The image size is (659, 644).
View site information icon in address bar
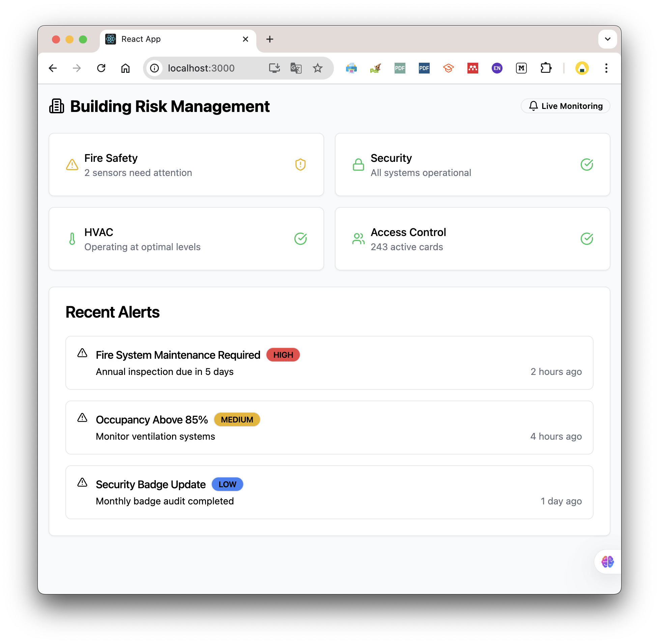click(154, 68)
